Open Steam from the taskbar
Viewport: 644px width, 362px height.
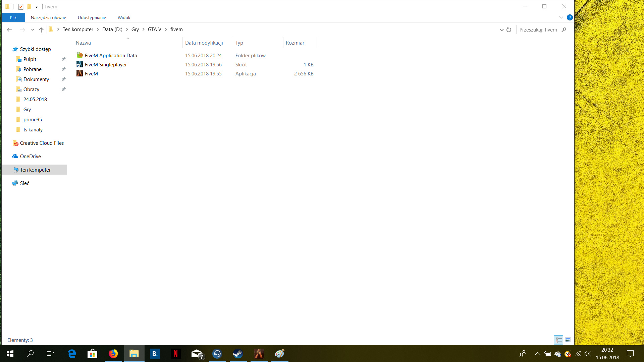[238, 354]
